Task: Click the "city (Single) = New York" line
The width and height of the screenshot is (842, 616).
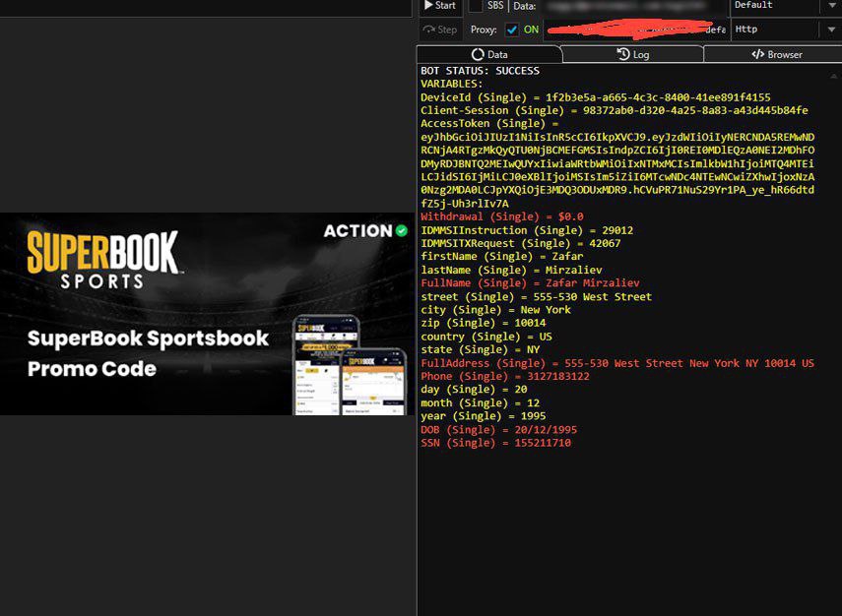Action: 495,310
